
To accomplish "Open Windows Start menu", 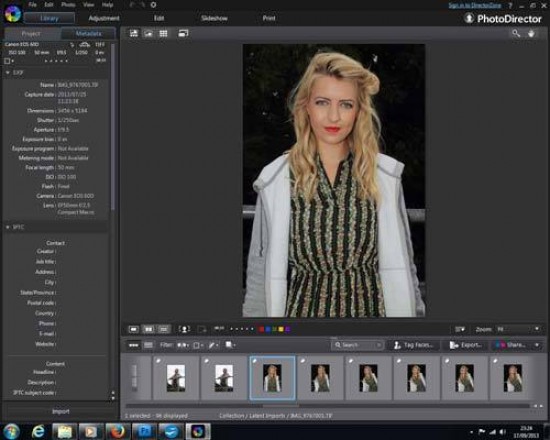I will click(x=12, y=431).
